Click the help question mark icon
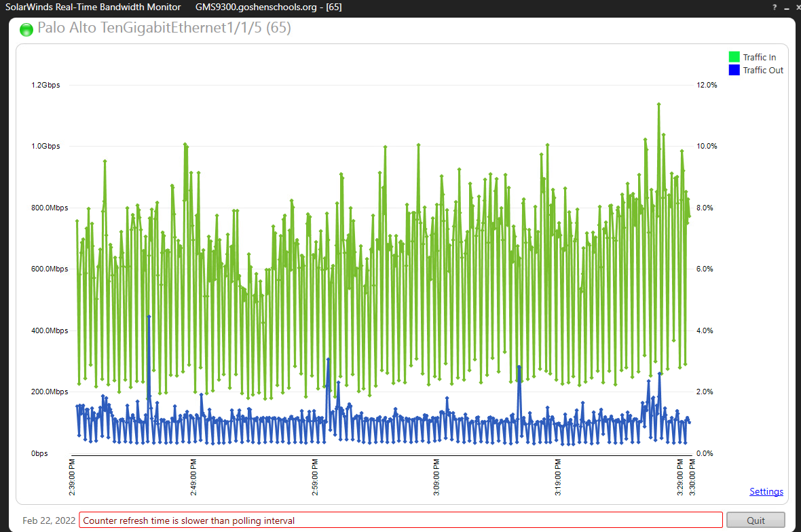The width and height of the screenshot is (801, 532). [775, 7]
